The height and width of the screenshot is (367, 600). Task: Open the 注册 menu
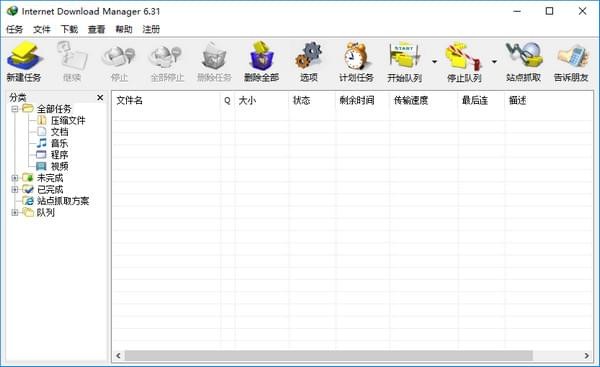point(151,29)
